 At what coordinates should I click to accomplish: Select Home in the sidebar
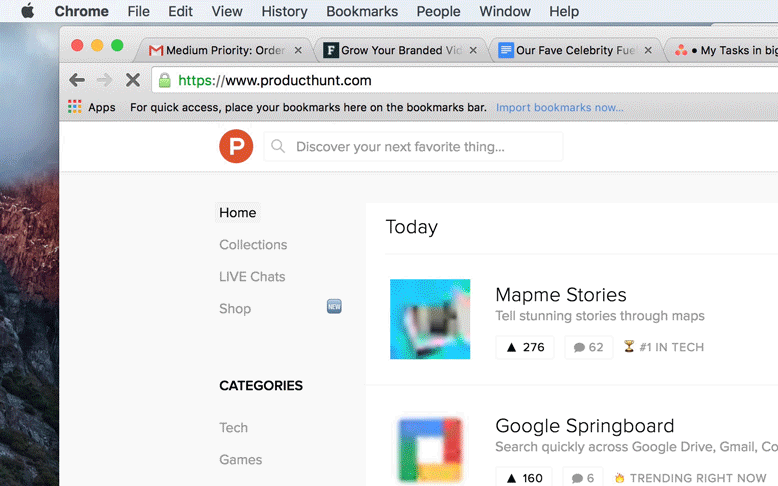coord(238,212)
